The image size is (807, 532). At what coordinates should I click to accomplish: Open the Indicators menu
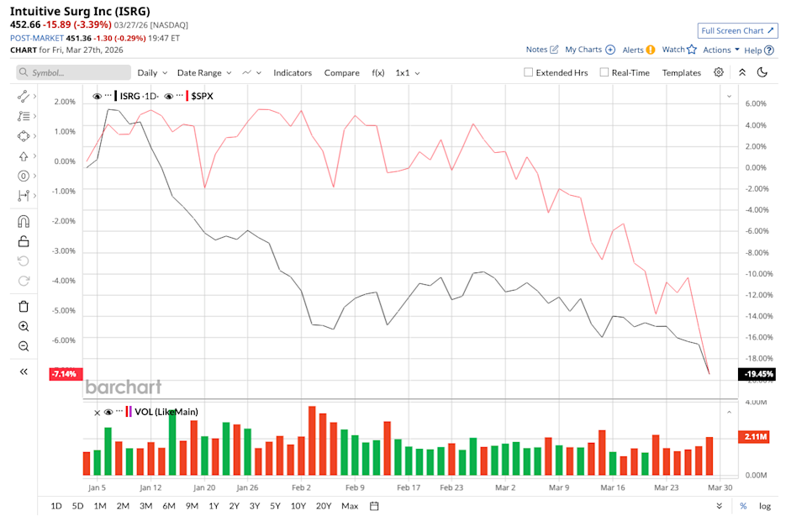click(x=293, y=73)
